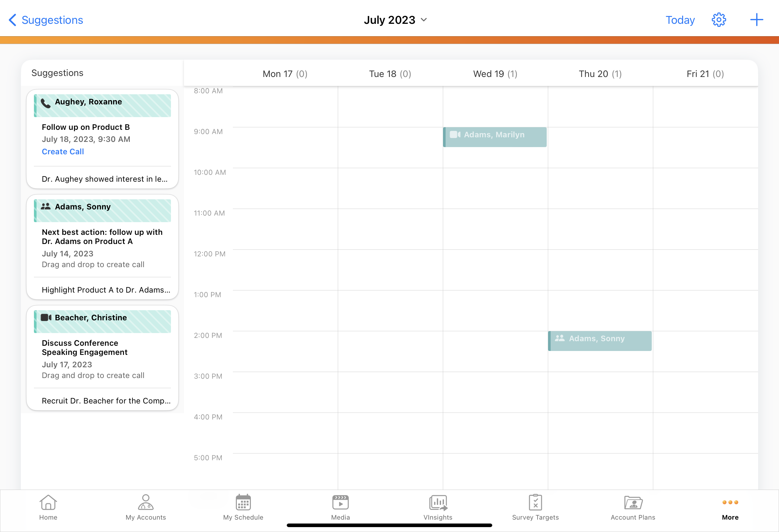This screenshot has height=532, width=779.
Task: Open the Media tab icon
Action: point(340,503)
